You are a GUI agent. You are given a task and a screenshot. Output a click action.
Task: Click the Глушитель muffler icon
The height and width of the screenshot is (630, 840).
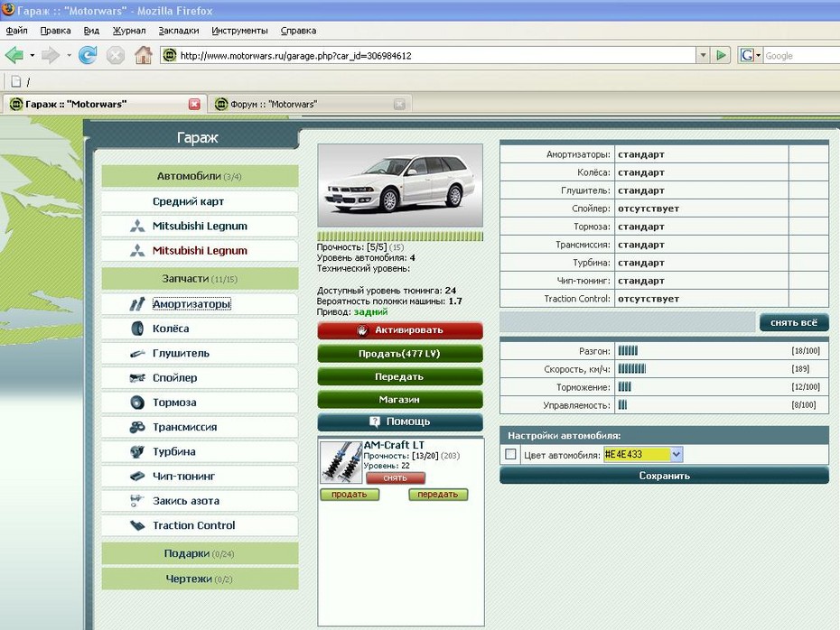(137, 353)
